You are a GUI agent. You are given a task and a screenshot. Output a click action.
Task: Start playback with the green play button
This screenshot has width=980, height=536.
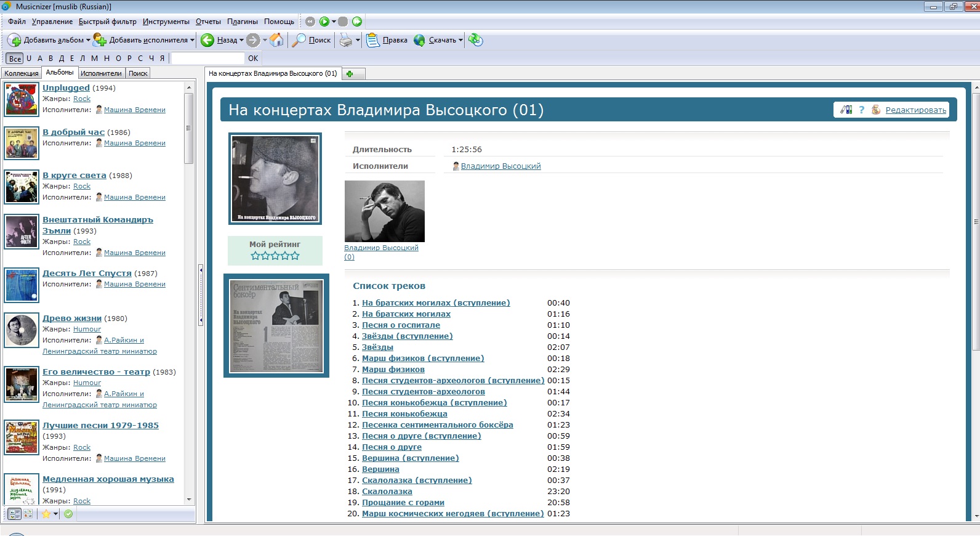tap(324, 22)
